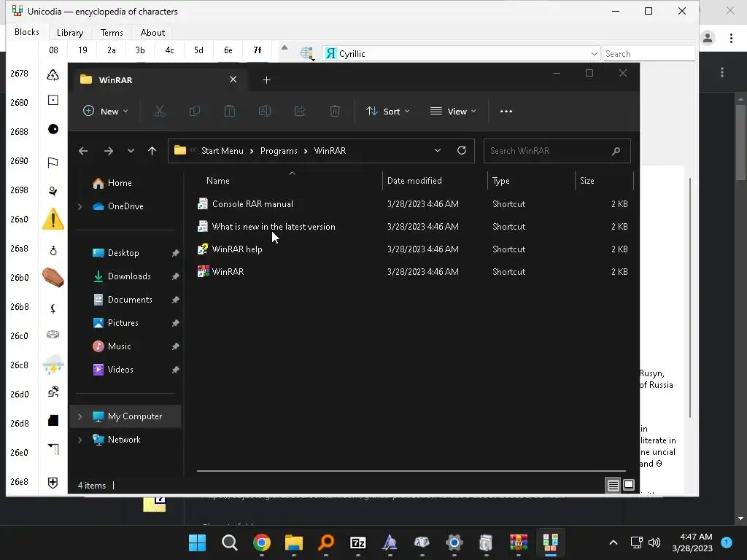Click the warning sign character at 26a0 in Unicodia

click(53, 219)
